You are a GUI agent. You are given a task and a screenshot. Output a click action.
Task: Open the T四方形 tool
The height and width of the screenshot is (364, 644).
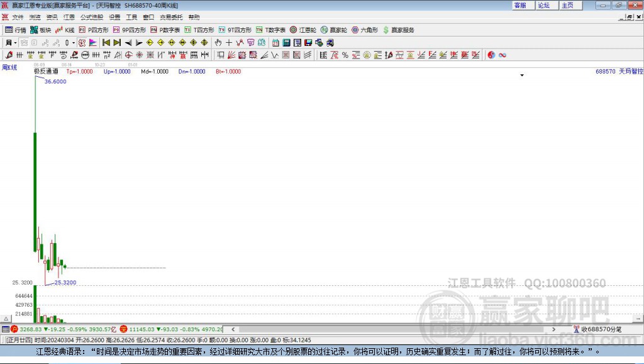pos(199,30)
